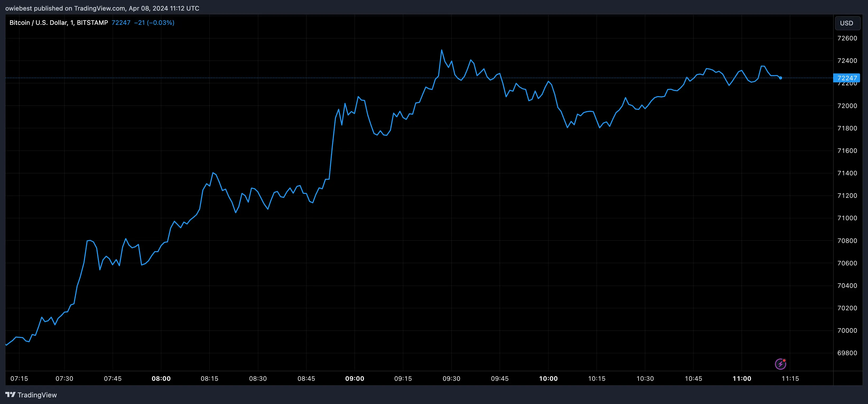Select the bold 11:00 time axis label

(741, 378)
